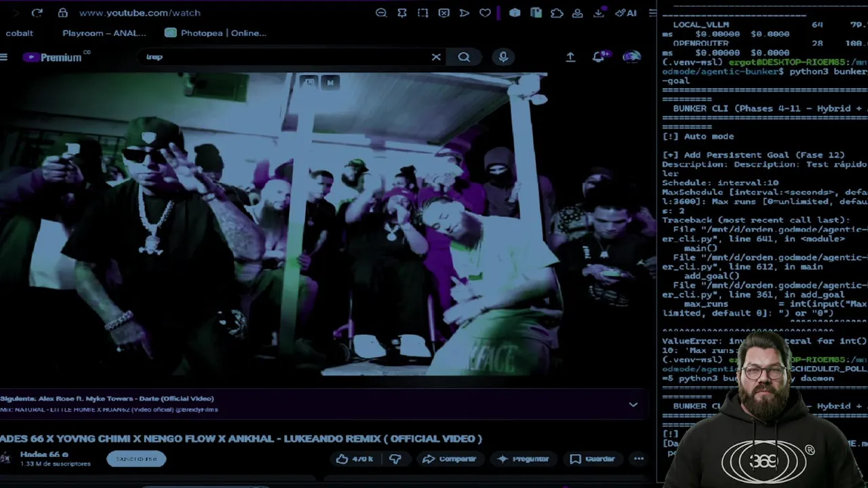Click the Suscribirse button

[136, 459]
